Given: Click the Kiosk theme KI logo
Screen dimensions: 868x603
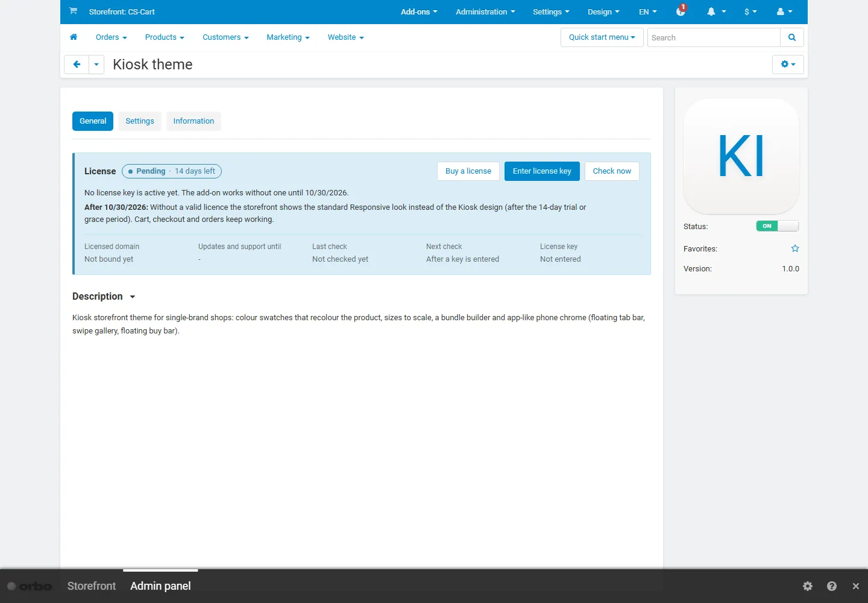Looking at the screenshot, I should pos(741,156).
